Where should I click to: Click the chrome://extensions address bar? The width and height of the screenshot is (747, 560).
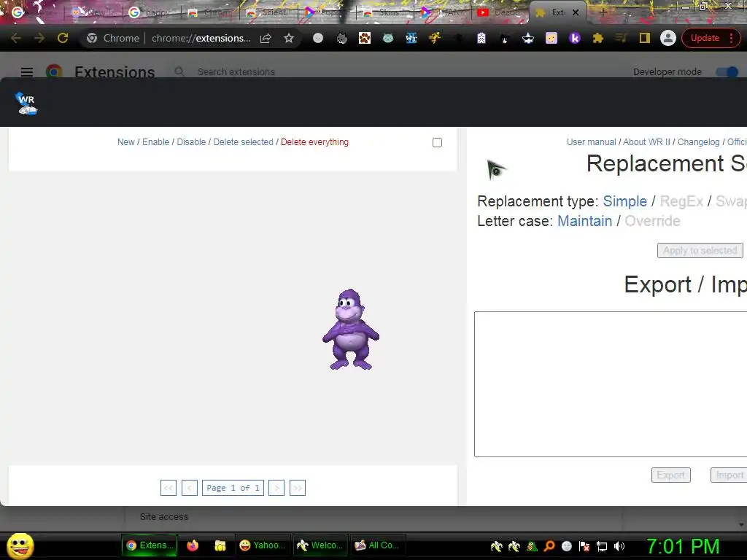(x=201, y=38)
